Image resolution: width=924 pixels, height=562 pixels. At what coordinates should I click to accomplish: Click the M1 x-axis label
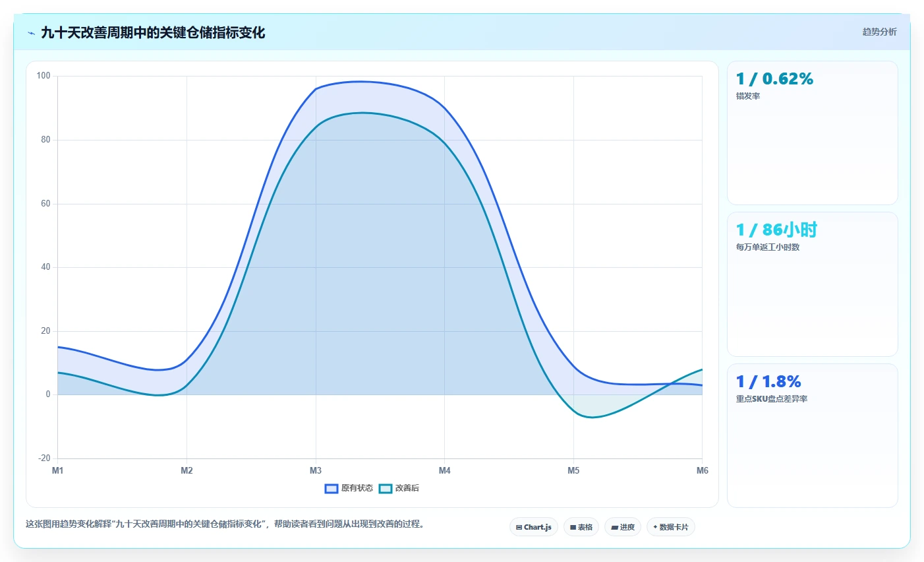[x=58, y=470]
